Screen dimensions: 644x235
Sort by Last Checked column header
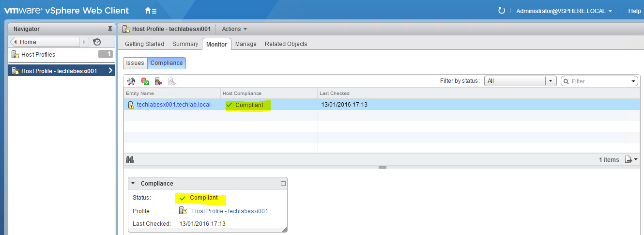(477, 93)
